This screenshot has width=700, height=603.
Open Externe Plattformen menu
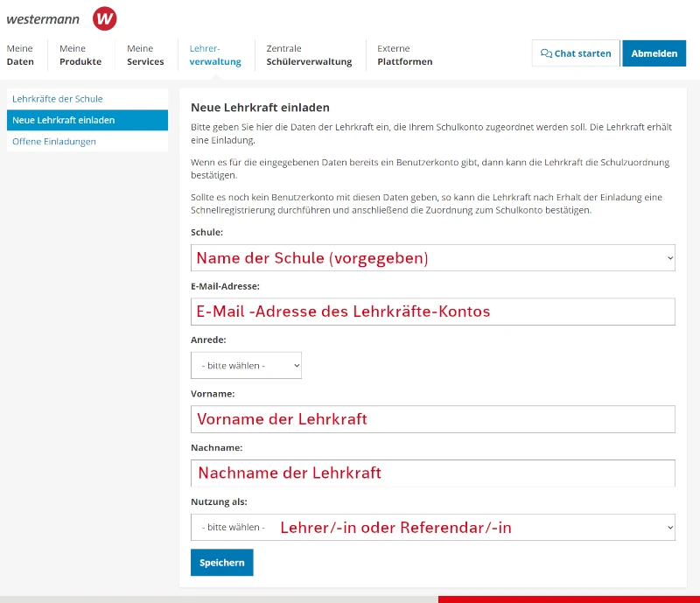pos(404,55)
